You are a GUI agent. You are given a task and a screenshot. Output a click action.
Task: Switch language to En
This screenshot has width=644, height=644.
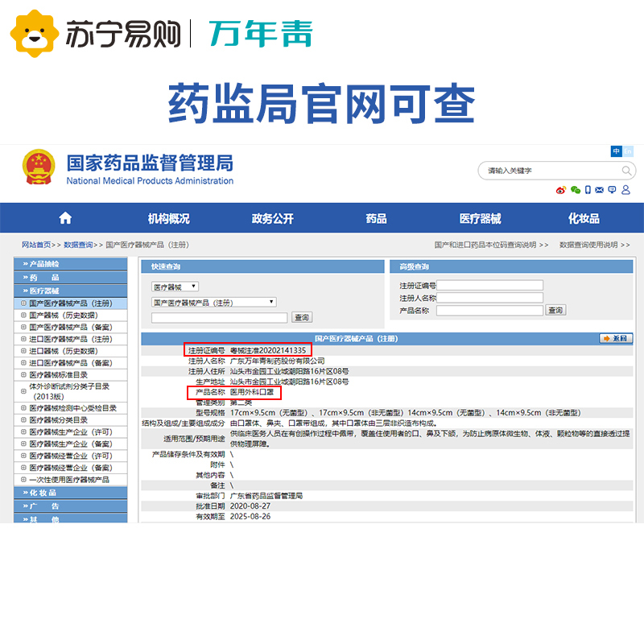pyautogui.click(x=628, y=151)
